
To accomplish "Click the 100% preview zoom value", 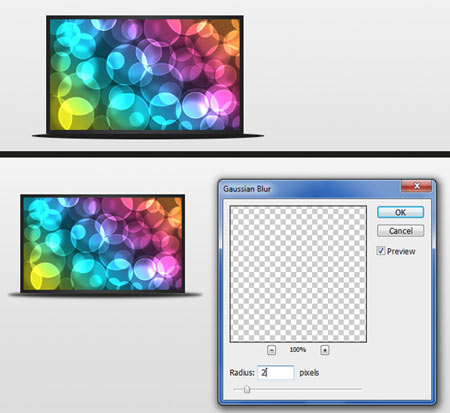I will pos(298,350).
